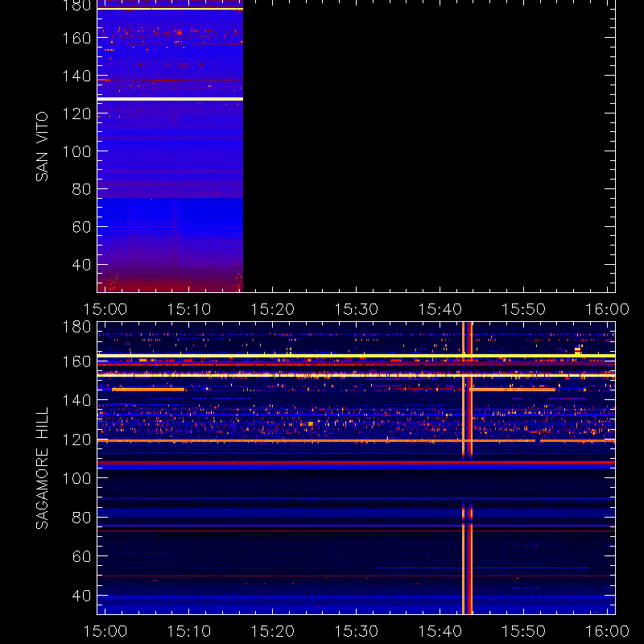Click 15:30 time label under SAGAMORE HILL plot
This screenshot has width=644, height=644.
pyautogui.click(x=357, y=631)
